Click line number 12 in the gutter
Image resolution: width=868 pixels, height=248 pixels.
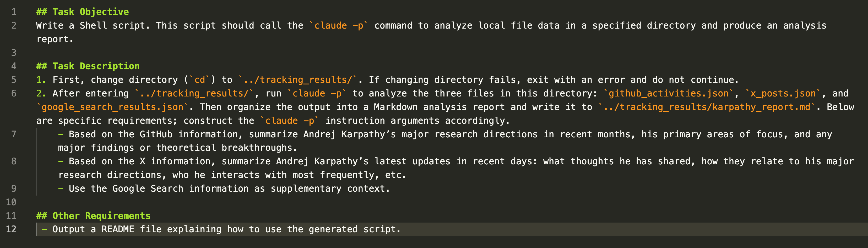pos(11,229)
